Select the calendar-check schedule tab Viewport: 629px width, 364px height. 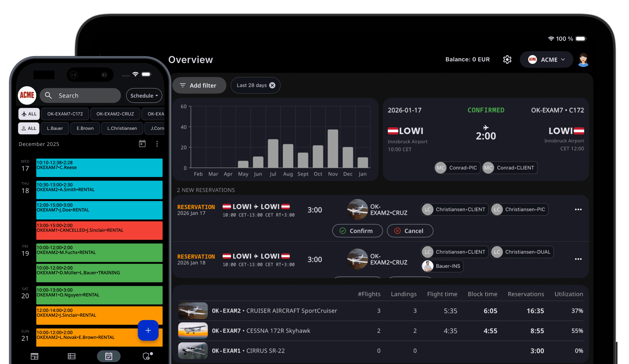[x=109, y=356]
